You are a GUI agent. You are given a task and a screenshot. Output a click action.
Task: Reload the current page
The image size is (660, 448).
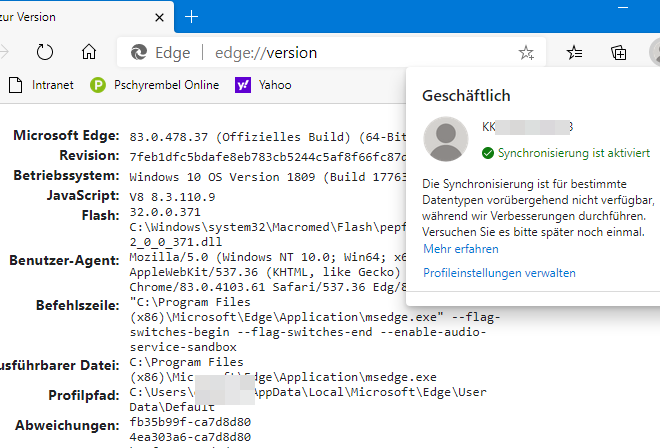(45, 53)
